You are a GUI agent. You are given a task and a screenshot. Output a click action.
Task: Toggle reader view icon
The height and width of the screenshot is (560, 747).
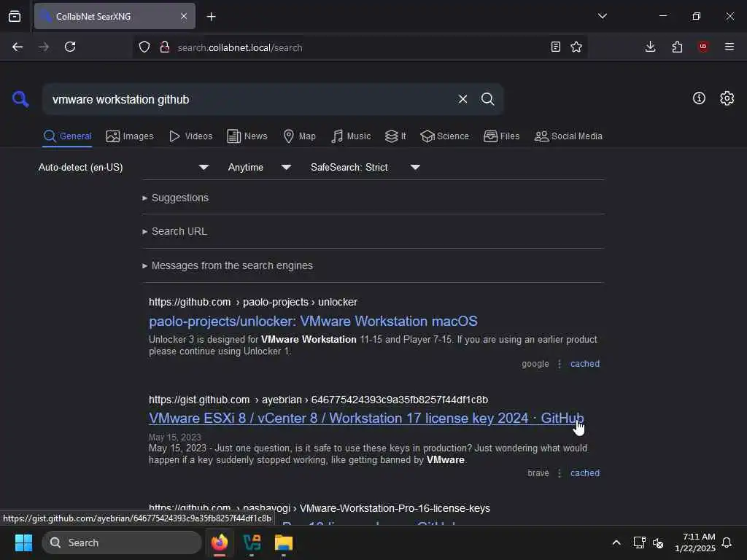pos(555,47)
